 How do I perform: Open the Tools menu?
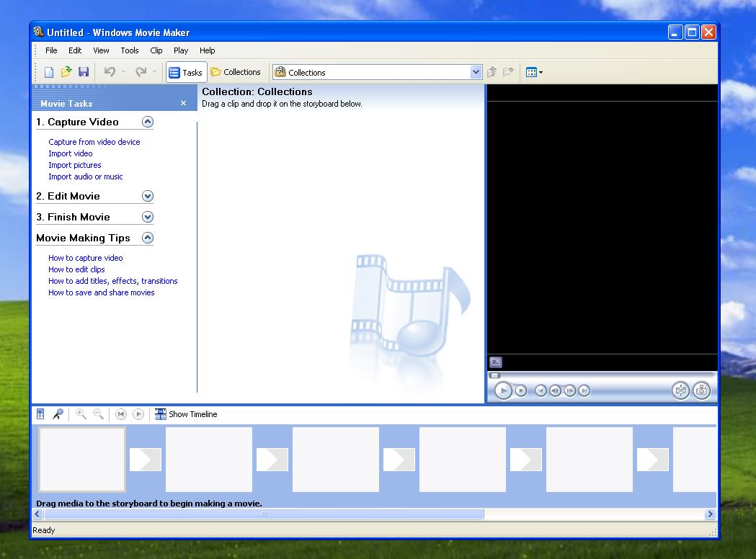[129, 50]
